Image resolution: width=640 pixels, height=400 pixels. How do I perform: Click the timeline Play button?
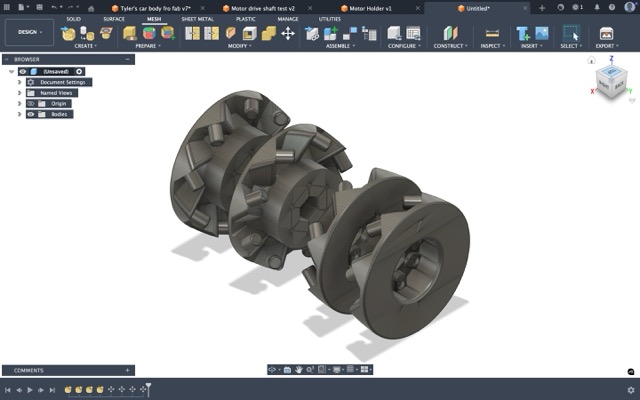30,390
